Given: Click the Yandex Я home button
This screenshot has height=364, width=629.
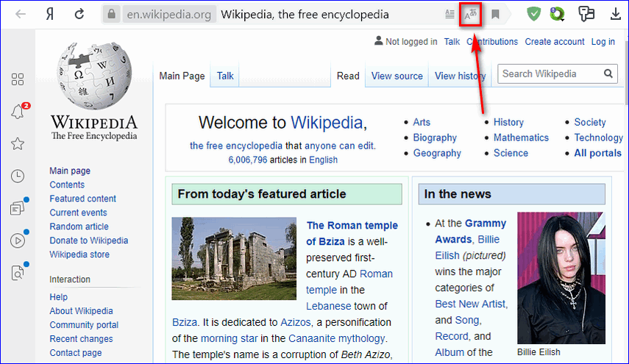Looking at the screenshot, I should [49, 14].
